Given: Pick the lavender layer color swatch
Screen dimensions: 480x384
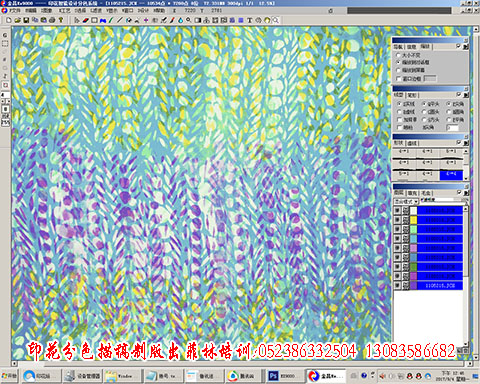Looking at the screenshot, I should click(x=413, y=248).
